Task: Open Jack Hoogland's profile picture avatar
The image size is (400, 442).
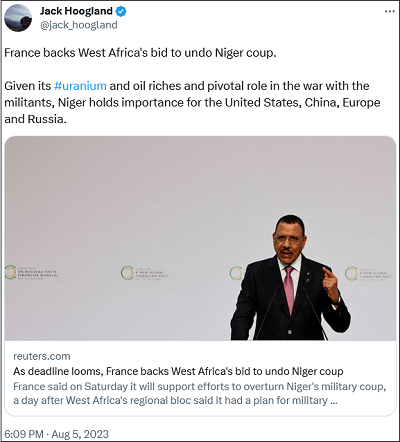Action: coord(18,18)
